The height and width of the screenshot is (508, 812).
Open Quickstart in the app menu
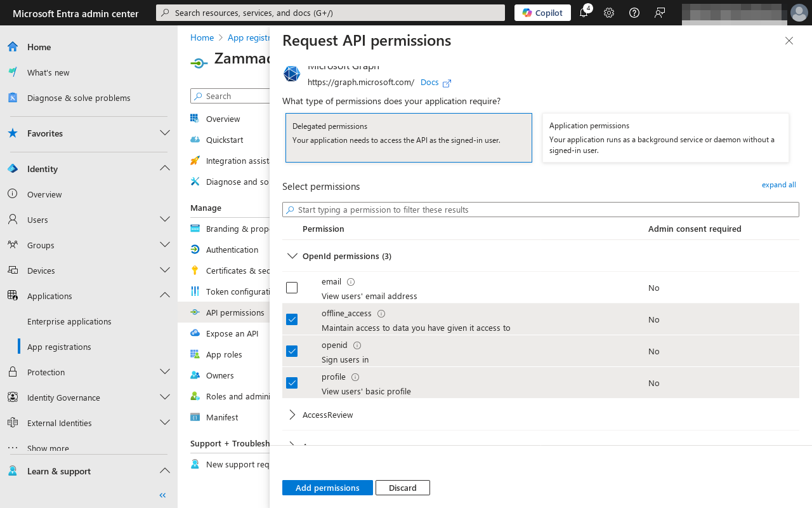(225, 140)
